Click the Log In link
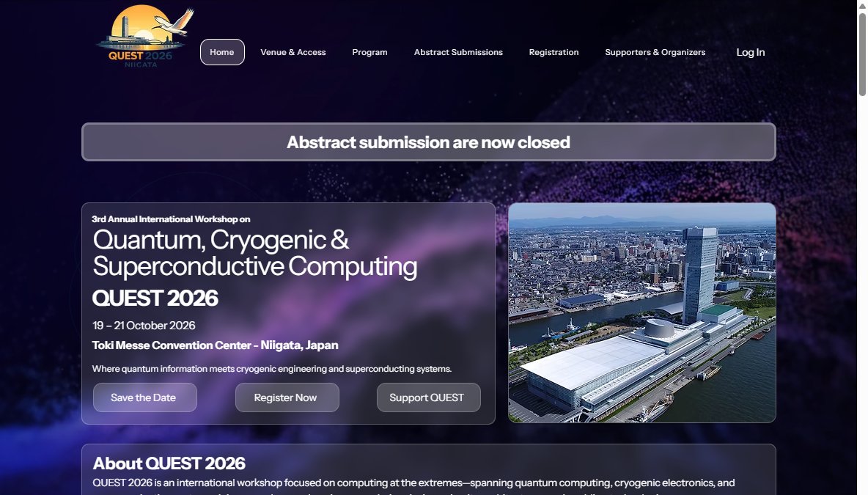This screenshot has height=495, width=868. (x=750, y=52)
